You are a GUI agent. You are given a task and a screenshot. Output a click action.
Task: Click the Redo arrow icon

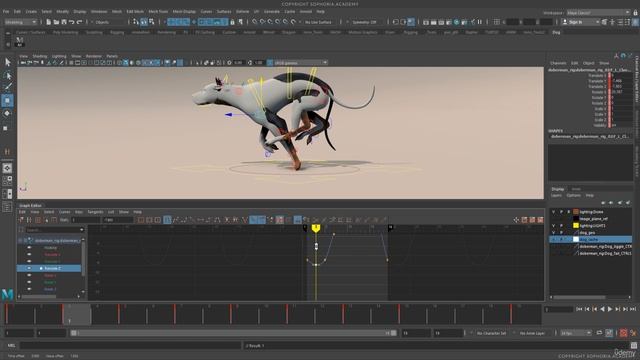tap(79, 22)
